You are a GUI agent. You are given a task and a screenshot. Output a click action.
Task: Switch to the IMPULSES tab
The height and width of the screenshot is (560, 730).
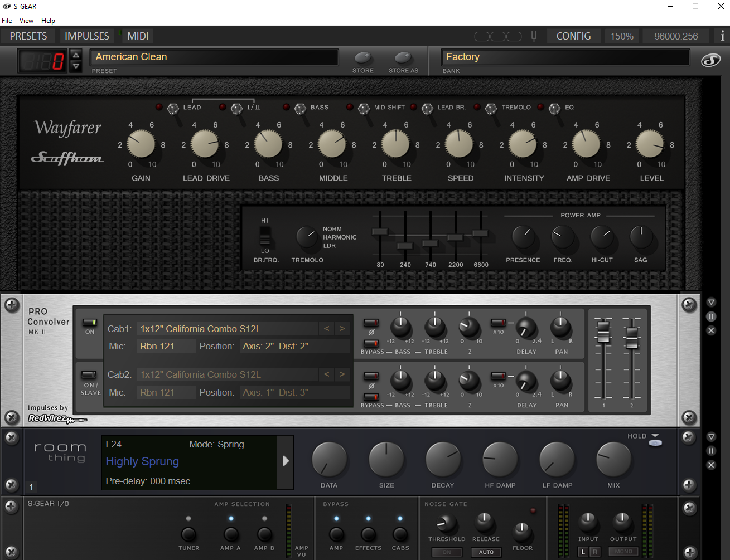87,36
